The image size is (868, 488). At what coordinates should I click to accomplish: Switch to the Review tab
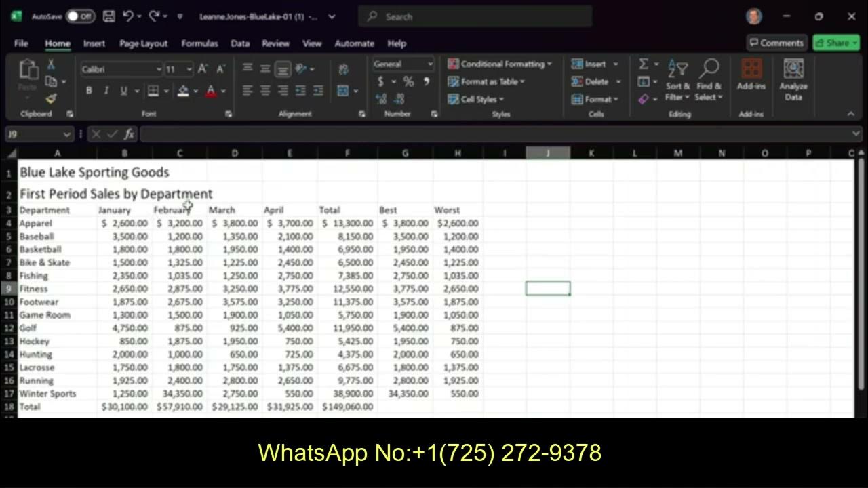pyautogui.click(x=275, y=43)
